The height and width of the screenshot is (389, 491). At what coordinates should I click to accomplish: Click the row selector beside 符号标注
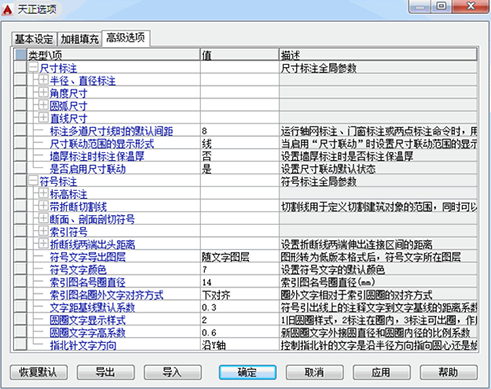[20, 181]
